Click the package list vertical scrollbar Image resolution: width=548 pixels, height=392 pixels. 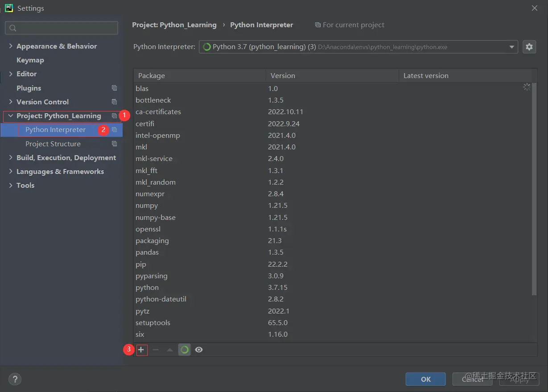point(534,189)
